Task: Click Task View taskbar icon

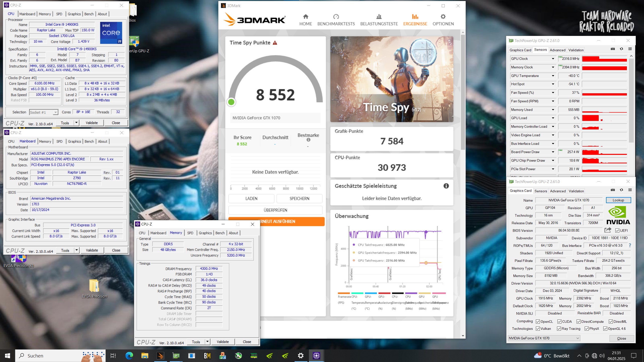Action: pyautogui.click(x=113, y=355)
